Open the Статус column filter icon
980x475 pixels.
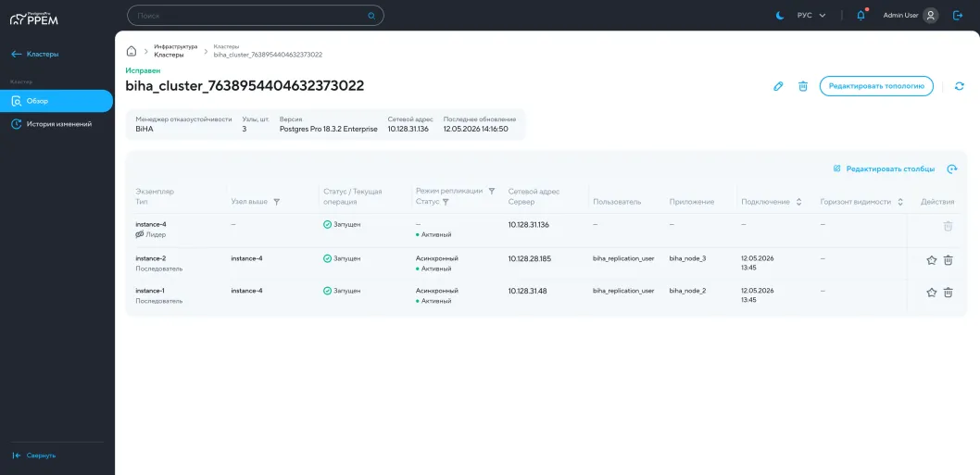[446, 202]
